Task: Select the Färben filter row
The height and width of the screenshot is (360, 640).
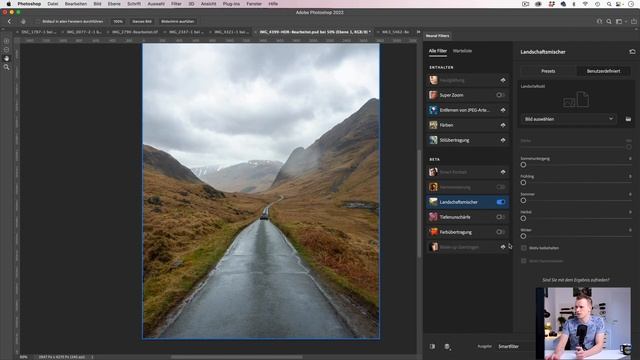Action: click(468, 125)
